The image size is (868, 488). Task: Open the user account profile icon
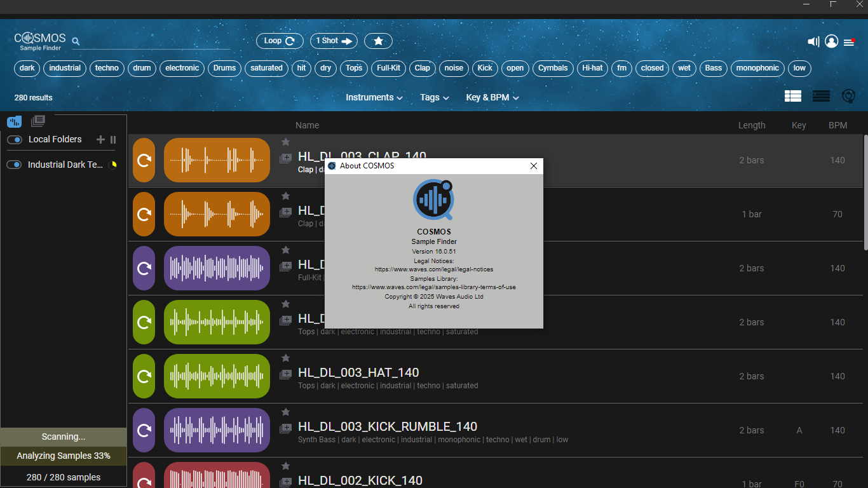click(831, 41)
